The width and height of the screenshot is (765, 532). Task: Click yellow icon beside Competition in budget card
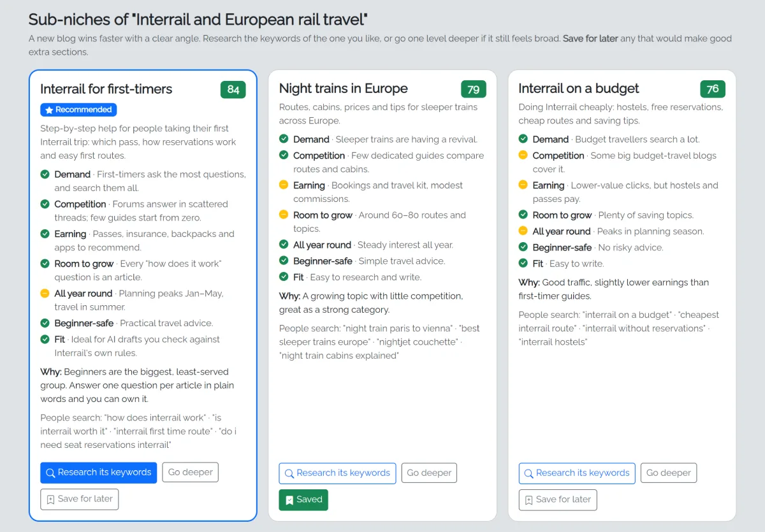tap(523, 155)
